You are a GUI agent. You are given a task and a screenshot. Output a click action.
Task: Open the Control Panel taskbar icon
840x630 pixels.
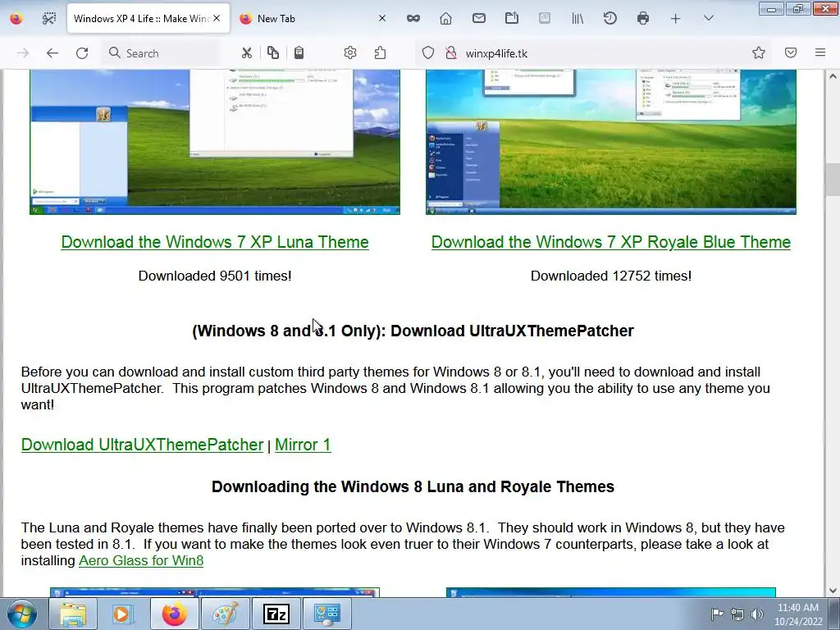[x=326, y=614]
